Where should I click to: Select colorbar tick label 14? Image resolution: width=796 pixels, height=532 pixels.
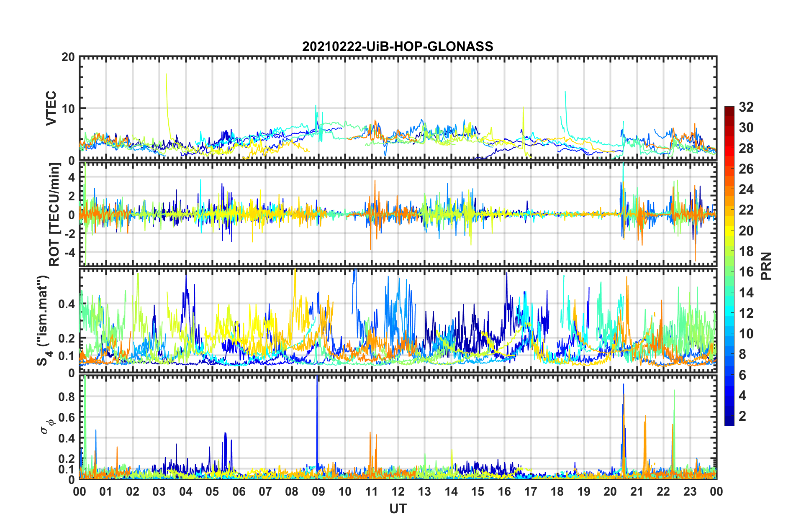click(x=746, y=293)
